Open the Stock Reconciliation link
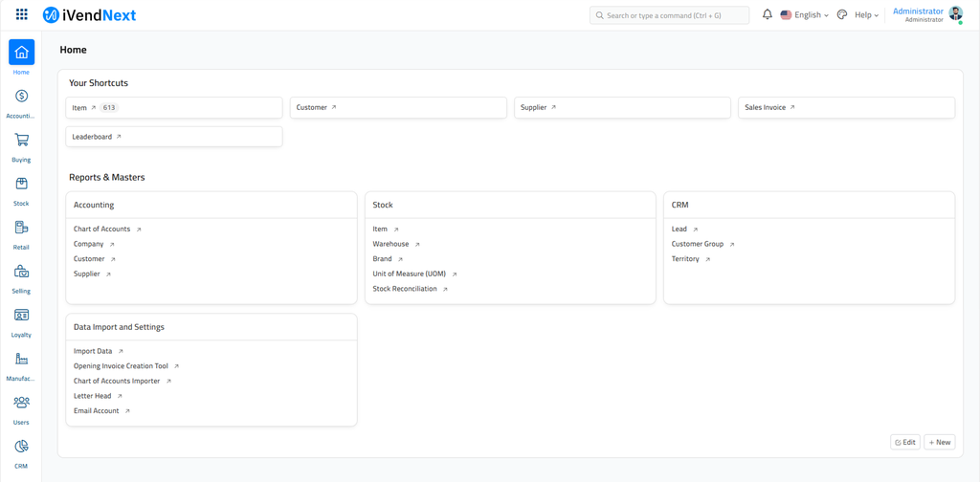This screenshot has width=980, height=482. pyautogui.click(x=405, y=289)
